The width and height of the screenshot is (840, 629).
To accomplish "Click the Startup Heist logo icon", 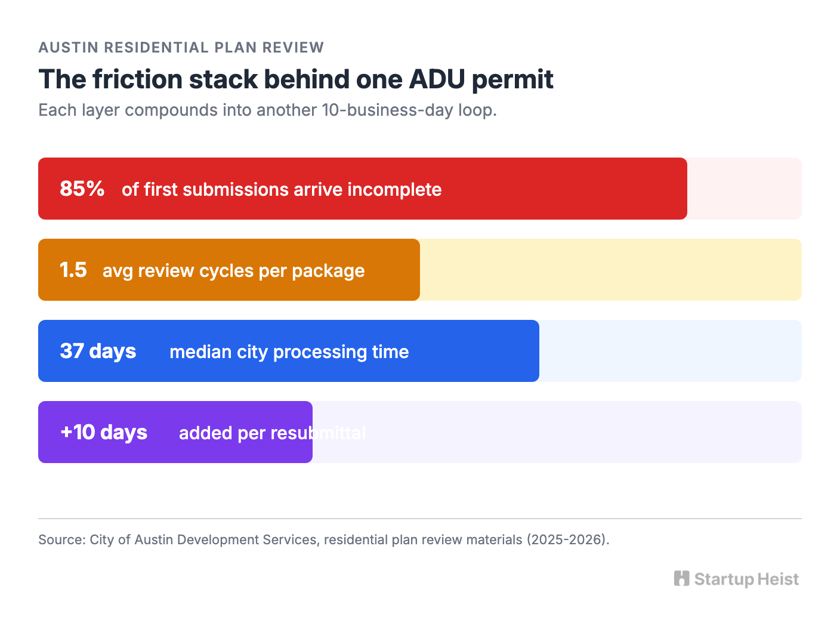I will click(x=681, y=578).
